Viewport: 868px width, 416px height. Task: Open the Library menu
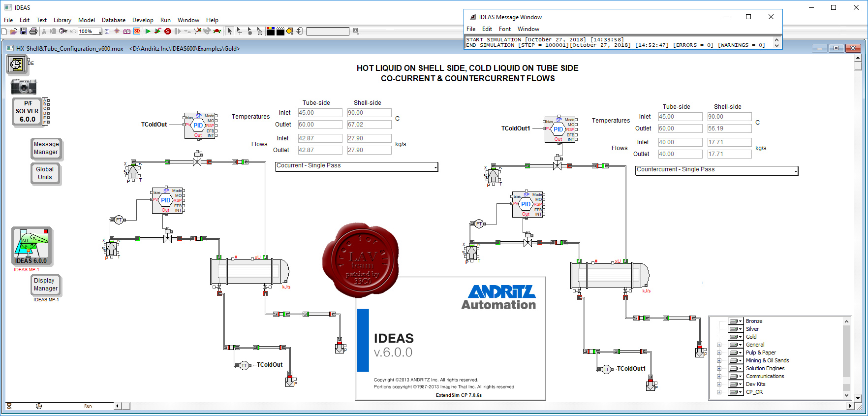tap(62, 20)
